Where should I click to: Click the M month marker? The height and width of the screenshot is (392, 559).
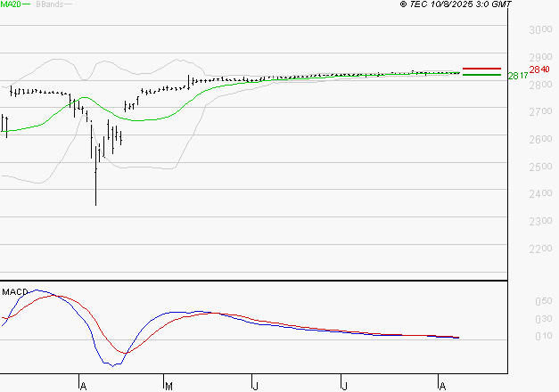coord(169,386)
